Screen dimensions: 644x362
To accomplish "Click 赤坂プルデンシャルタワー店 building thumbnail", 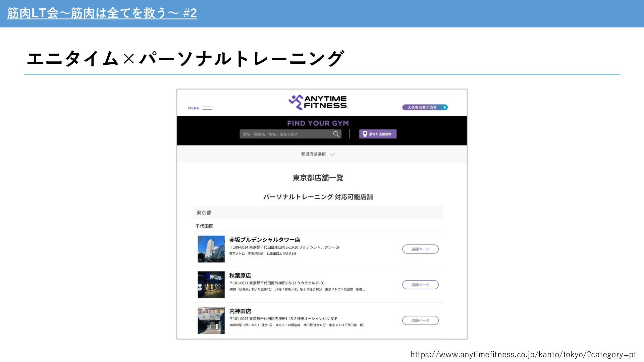I will click(211, 249).
